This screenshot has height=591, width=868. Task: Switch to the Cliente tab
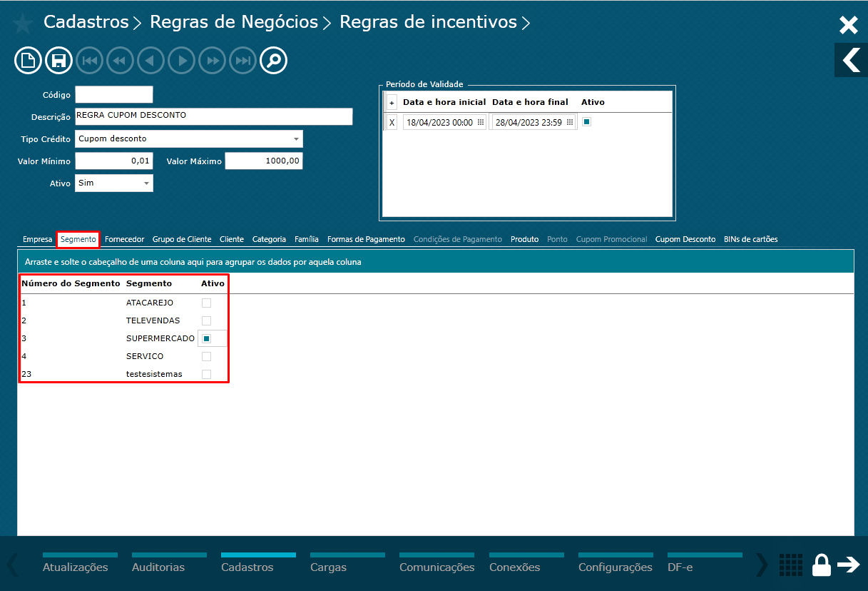point(232,239)
